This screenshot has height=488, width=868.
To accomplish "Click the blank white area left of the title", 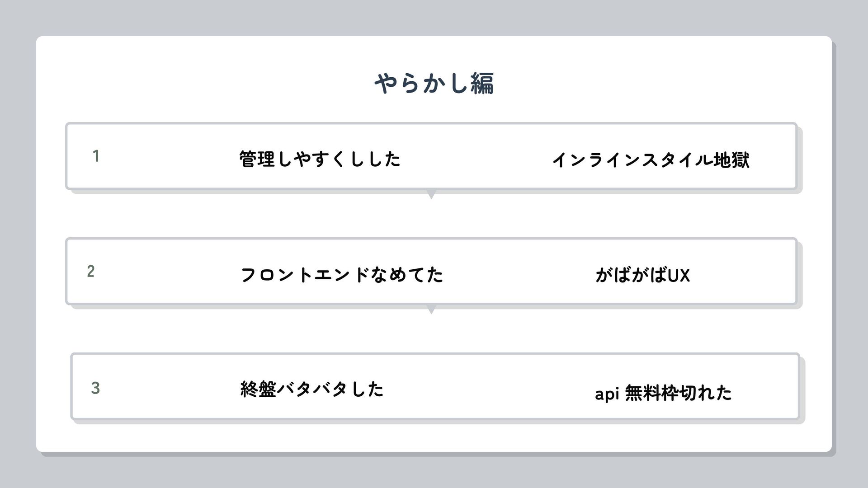I will pos(203,84).
